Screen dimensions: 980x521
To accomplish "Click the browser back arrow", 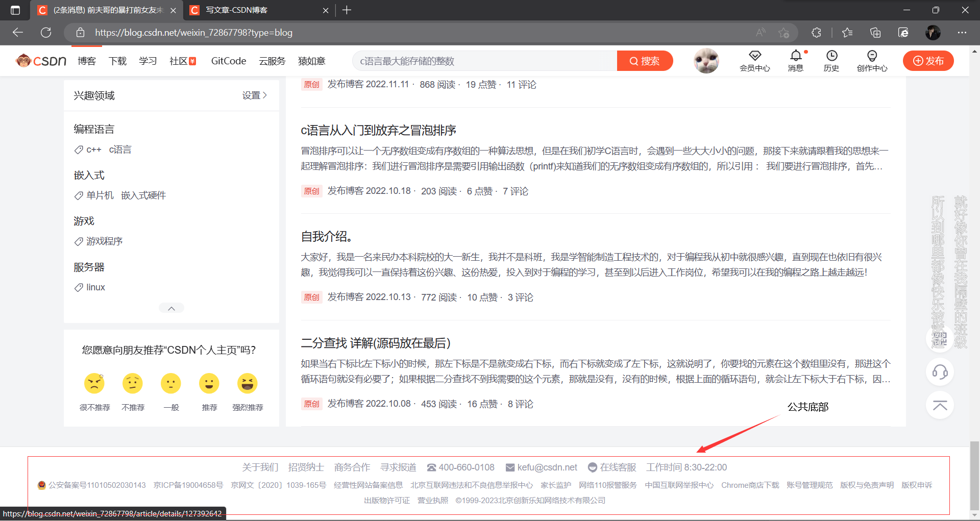I will coord(18,33).
